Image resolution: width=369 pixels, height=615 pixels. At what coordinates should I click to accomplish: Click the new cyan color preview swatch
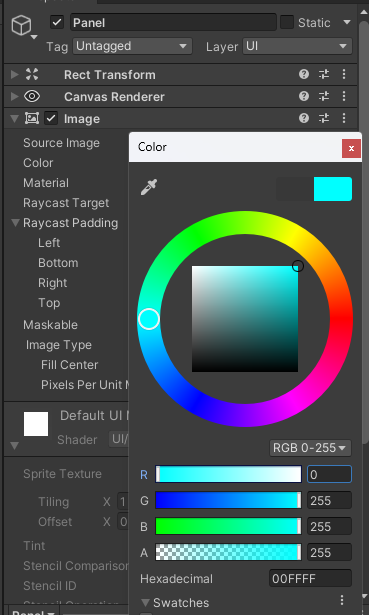tap(333, 189)
